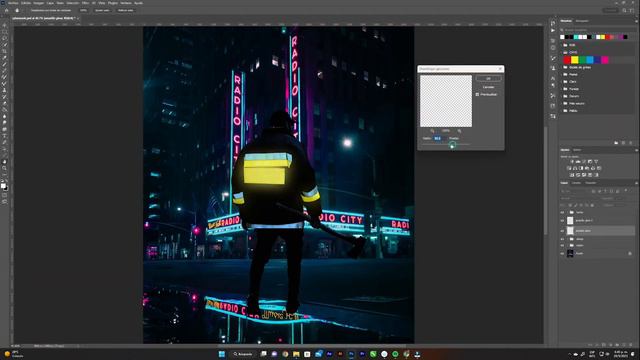Click the foreground color swatch

3,185
